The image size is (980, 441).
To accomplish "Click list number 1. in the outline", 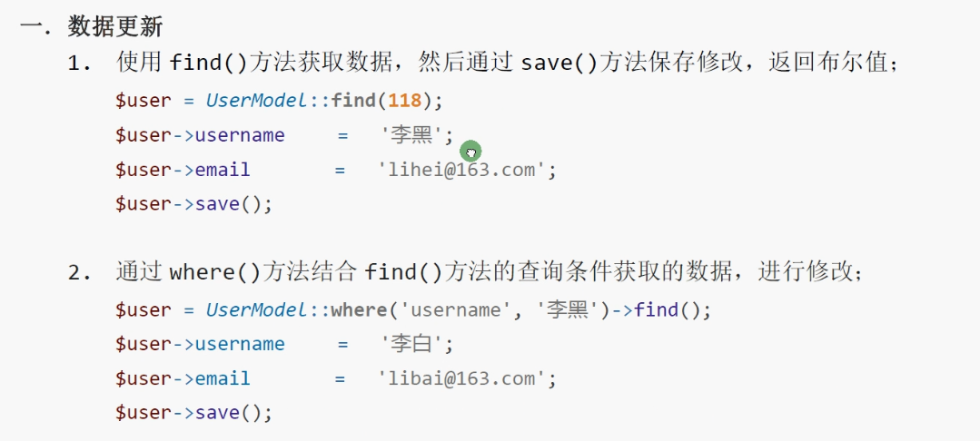I will pos(79,64).
